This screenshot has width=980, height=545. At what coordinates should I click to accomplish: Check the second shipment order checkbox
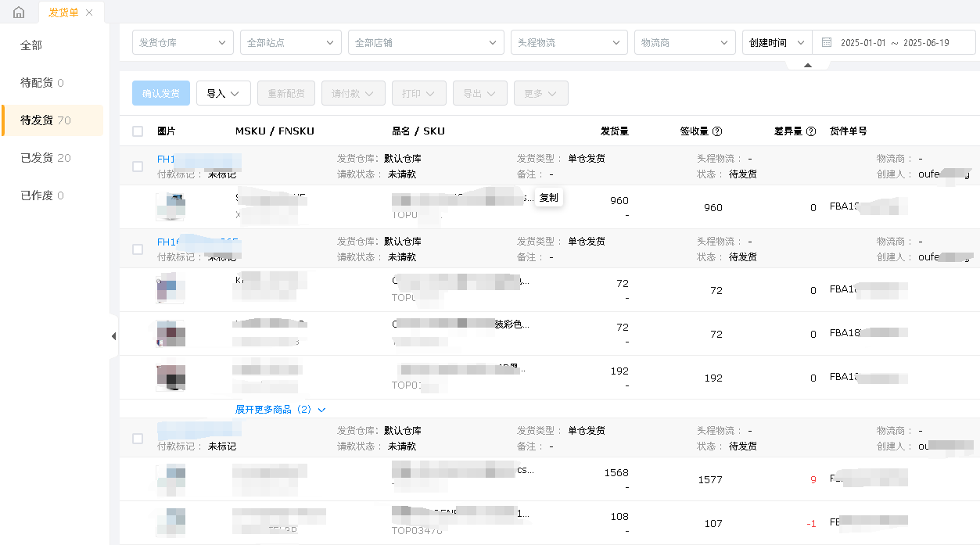(138, 249)
